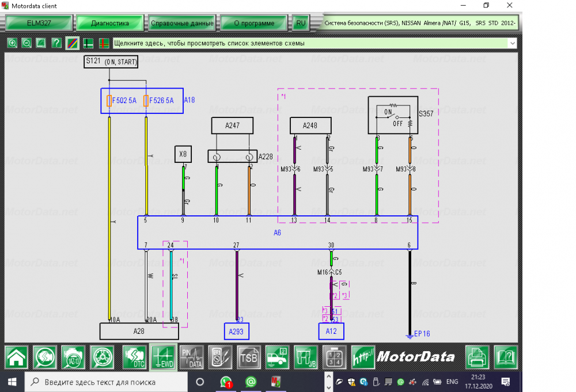576x392 pixels.
Task: Click the zoom in magnifier icon
Action: (12, 43)
